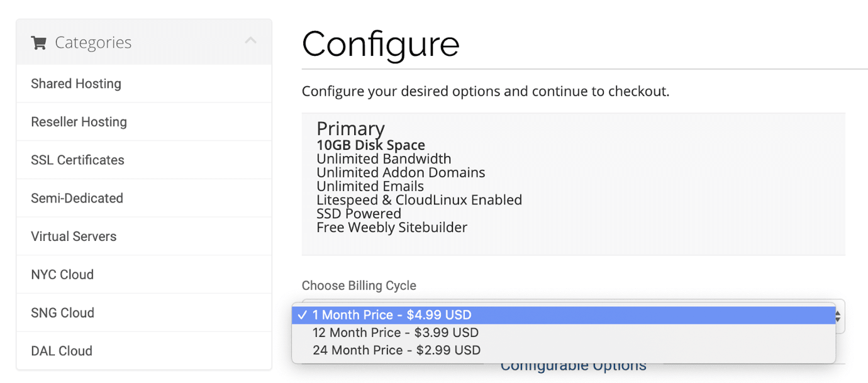The height and width of the screenshot is (383, 868).
Task: Pick the 24 Month Price - $2.99 USD option
Action: [564, 350]
